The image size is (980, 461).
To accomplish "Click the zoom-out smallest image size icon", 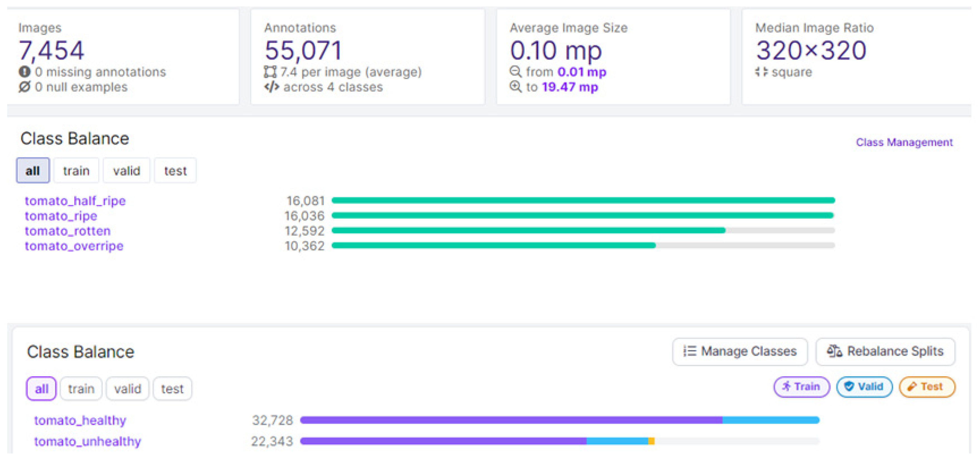I will [516, 72].
